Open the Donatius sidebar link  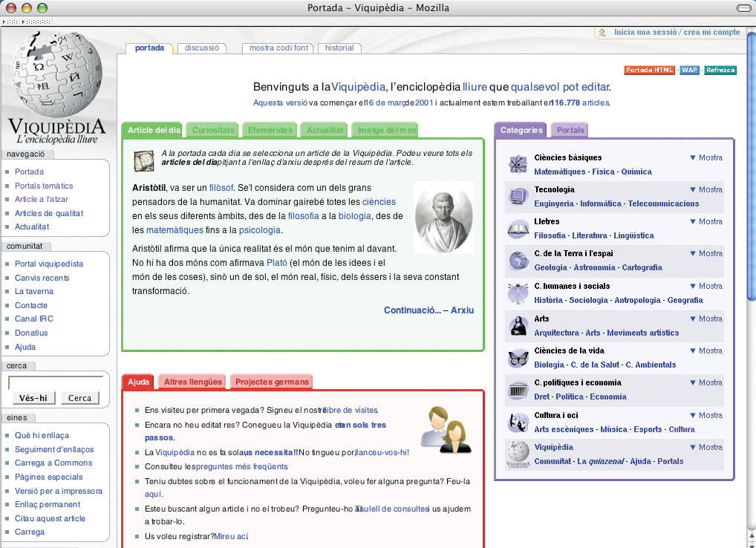click(31, 333)
